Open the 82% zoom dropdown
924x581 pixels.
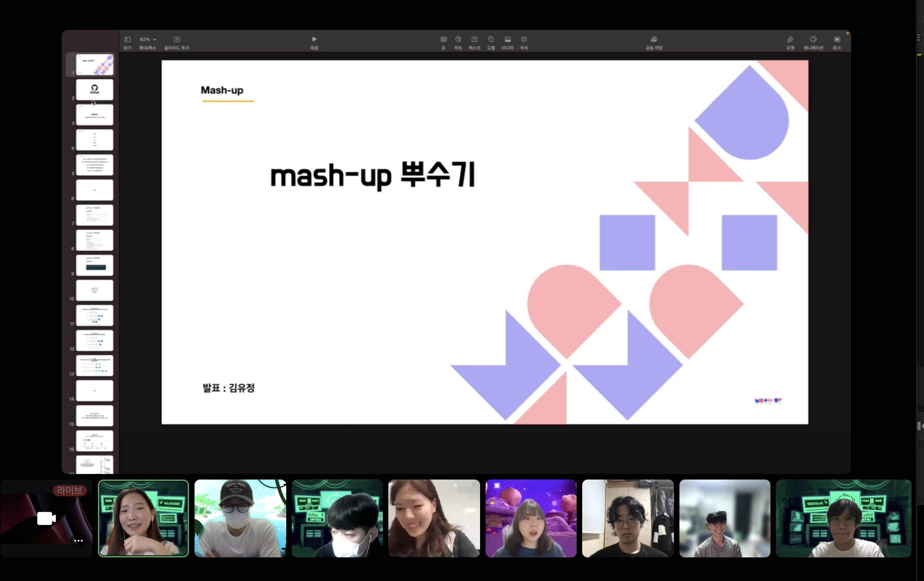[148, 40]
